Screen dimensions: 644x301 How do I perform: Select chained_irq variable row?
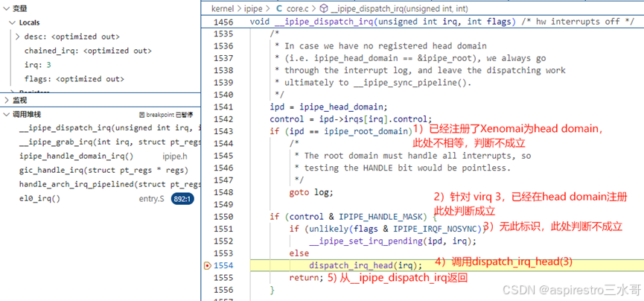pos(88,51)
